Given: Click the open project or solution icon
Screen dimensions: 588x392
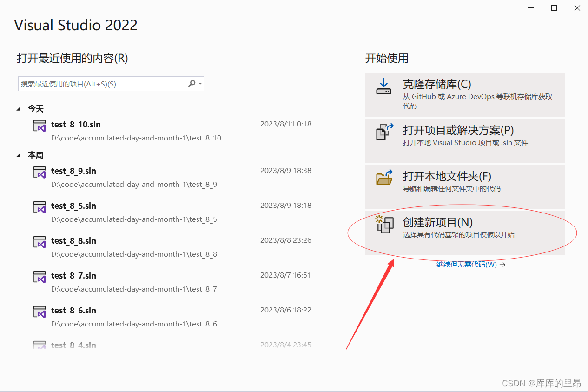Looking at the screenshot, I should pos(384,132).
